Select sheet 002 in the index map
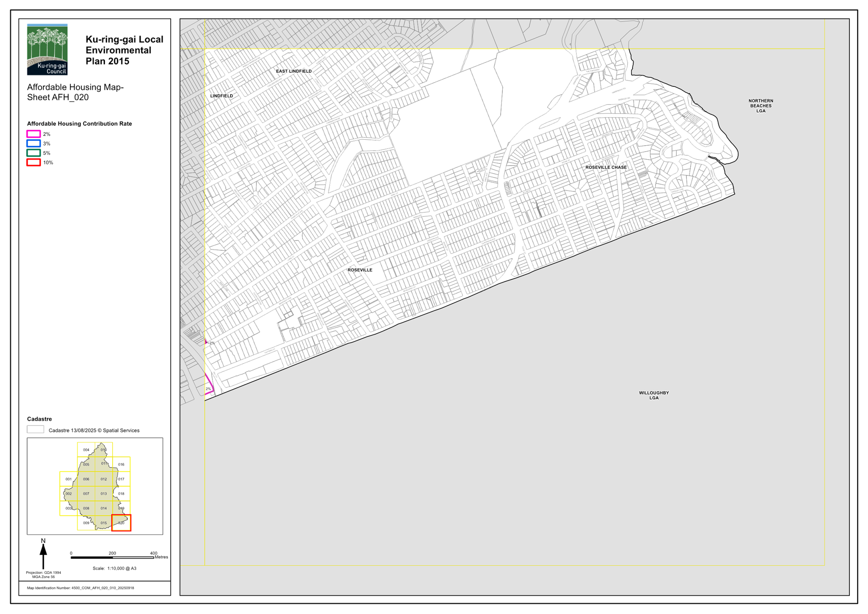The image size is (868, 614). click(69, 494)
